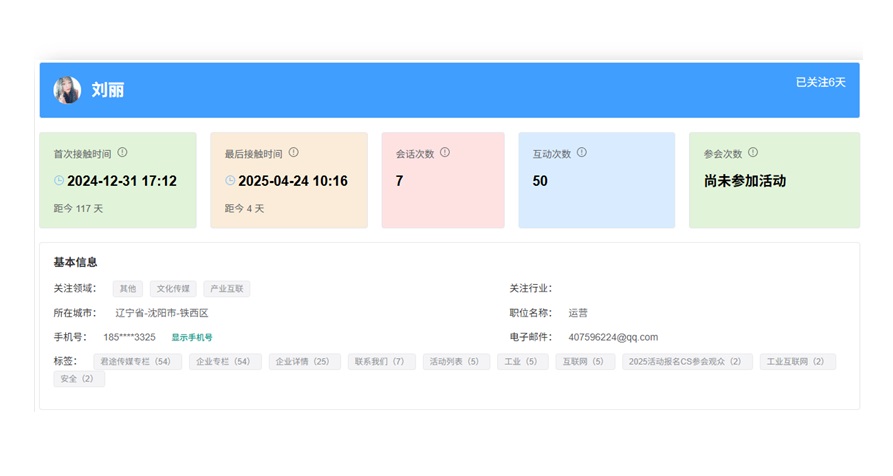Click the 会话次数 value 7
Screen dimensions: 893x476
point(399,181)
